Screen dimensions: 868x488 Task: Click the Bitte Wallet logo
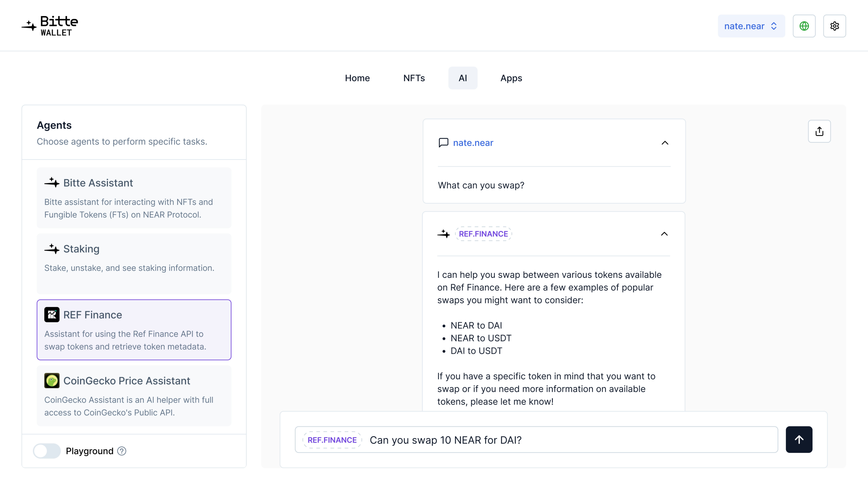(x=50, y=26)
